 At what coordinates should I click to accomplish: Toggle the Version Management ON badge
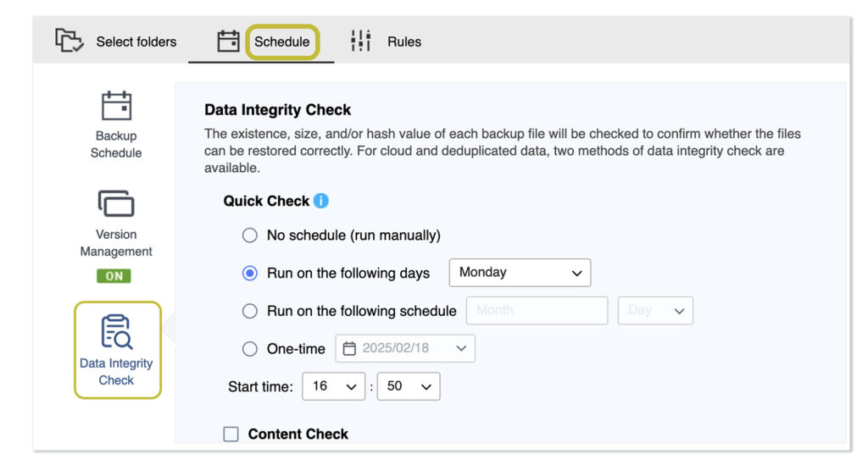point(114,276)
